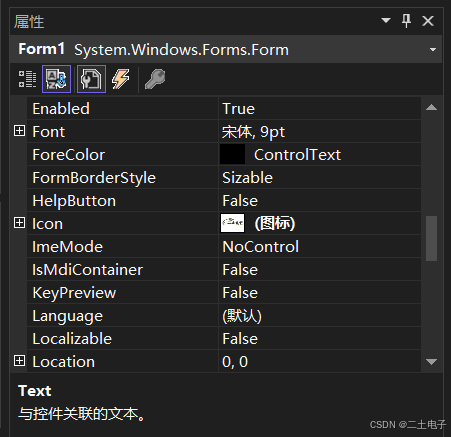The height and width of the screenshot is (437, 451).
Task: Click the False value of HelpButton
Action: [x=240, y=201]
